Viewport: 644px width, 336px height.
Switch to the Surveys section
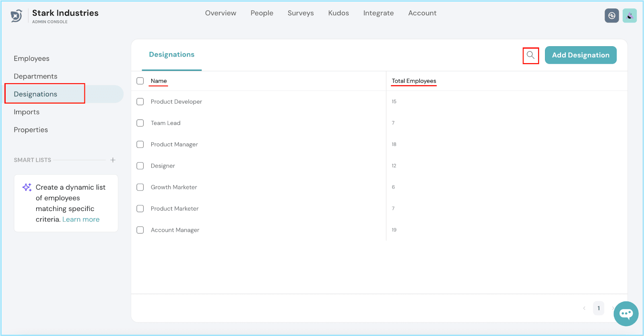(300, 13)
